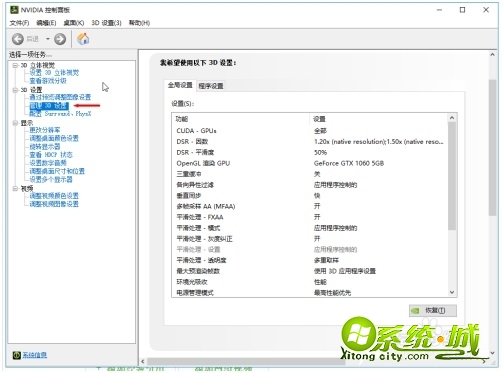Viewport: 504px width, 373px height.
Task: Open the 桌面(K) menu
Action: point(74,23)
